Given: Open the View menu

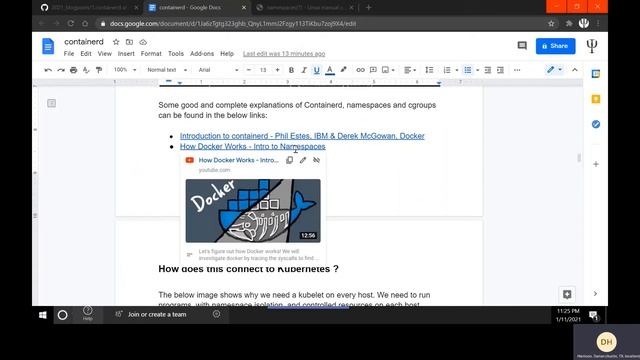Looking at the screenshot, I should click(104, 53).
